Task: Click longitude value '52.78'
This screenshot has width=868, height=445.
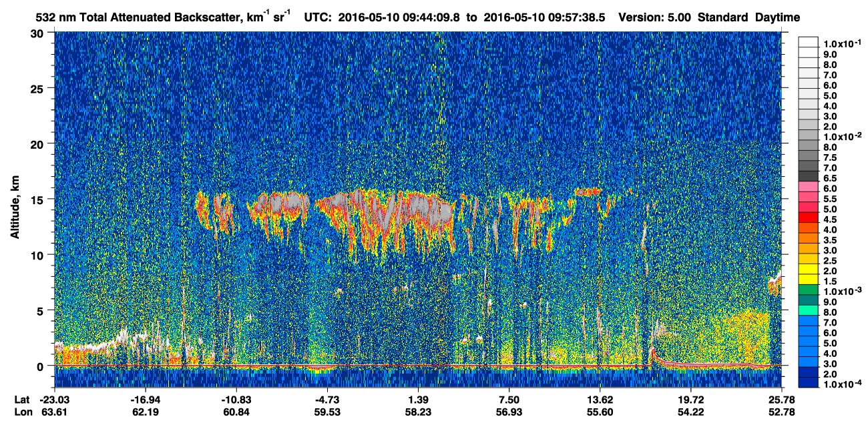Action: (x=781, y=412)
